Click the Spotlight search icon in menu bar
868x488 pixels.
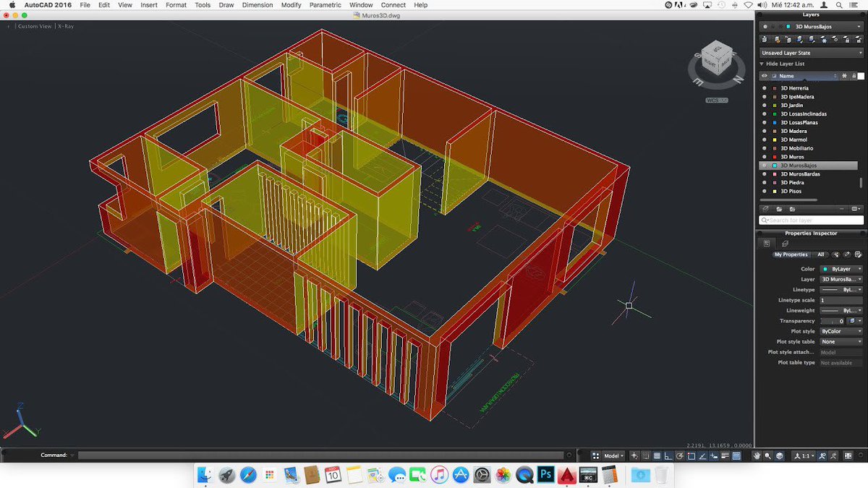coord(839,5)
